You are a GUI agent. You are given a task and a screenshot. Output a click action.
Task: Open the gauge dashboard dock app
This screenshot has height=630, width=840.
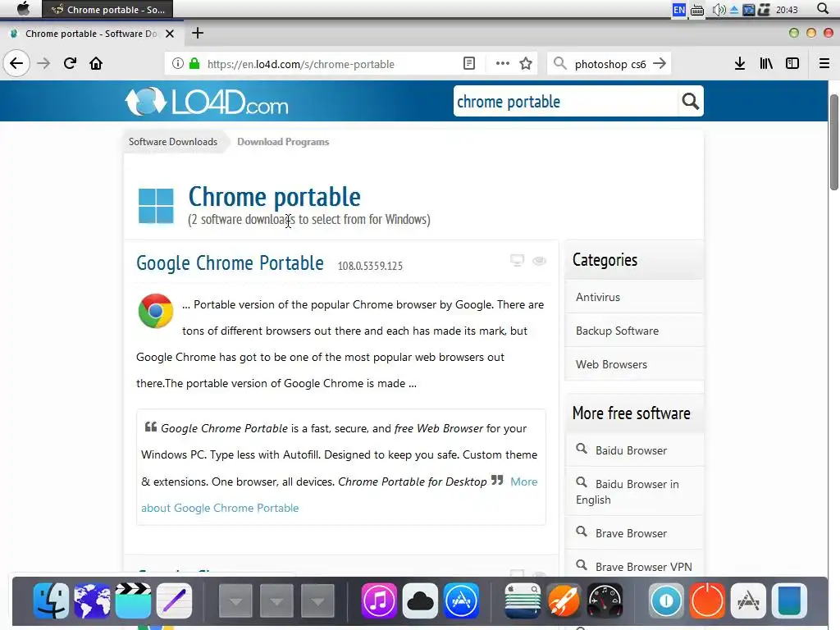pos(605,600)
